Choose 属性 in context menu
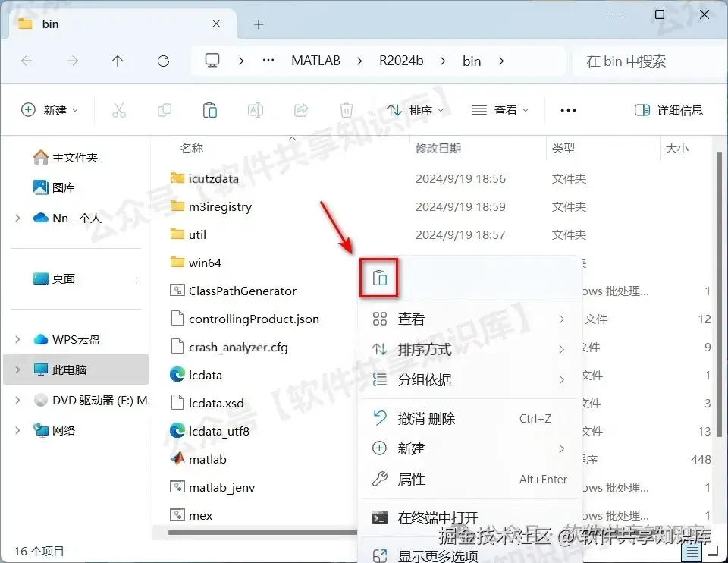The width and height of the screenshot is (728, 563). [x=469, y=480]
